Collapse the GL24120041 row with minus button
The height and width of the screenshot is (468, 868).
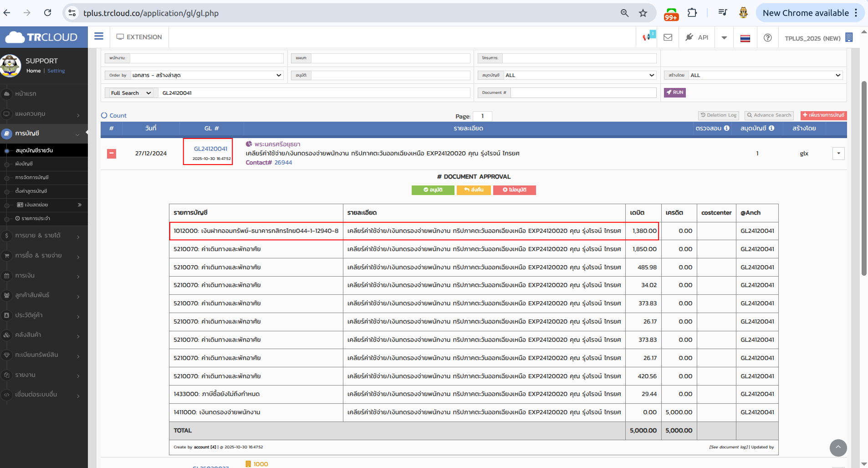point(112,154)
